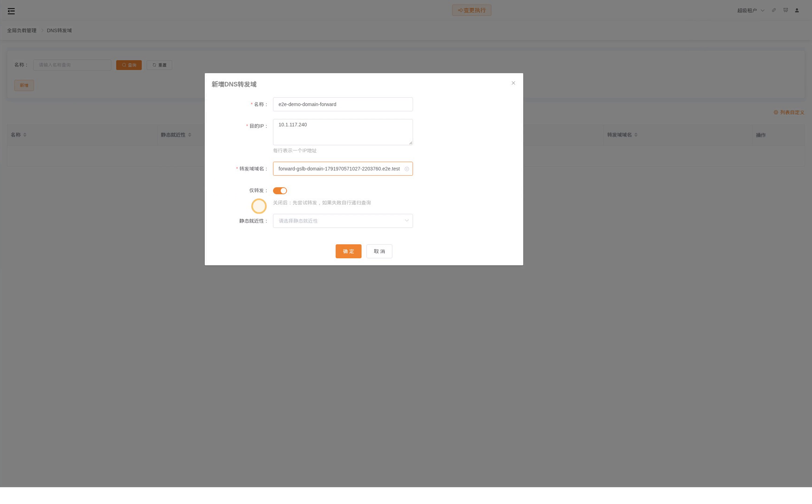Click the 变更执行 button
This screenshot has height=504, width=812.
coord(471,10)
